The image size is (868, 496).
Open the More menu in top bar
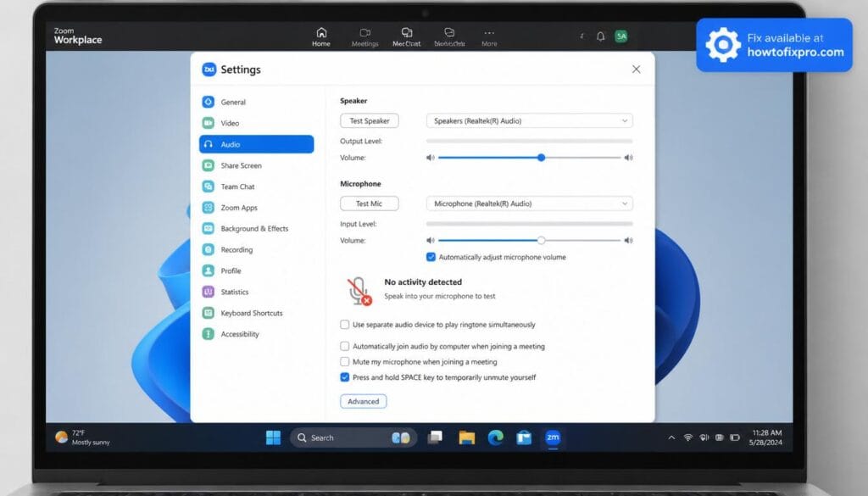coord(489,36)
